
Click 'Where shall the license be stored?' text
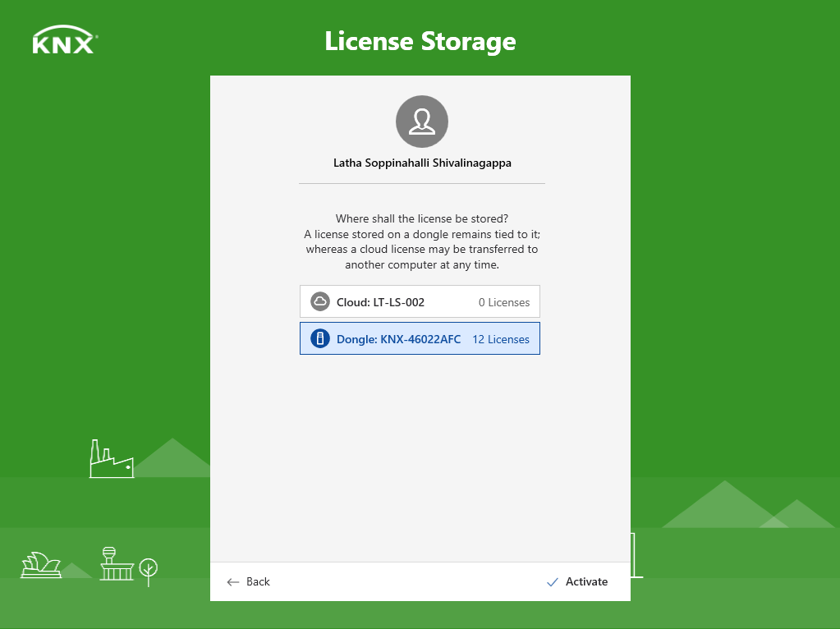tap(421, 218)
